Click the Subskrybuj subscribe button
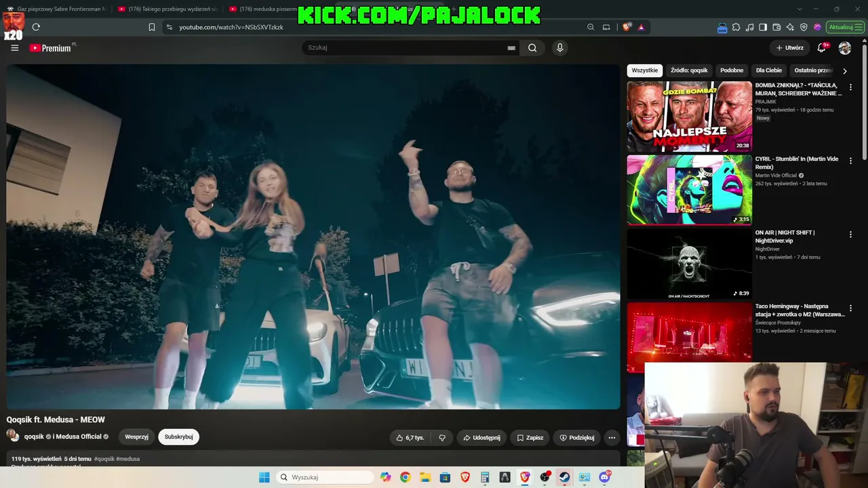868x488 pixels. (178, 437)
